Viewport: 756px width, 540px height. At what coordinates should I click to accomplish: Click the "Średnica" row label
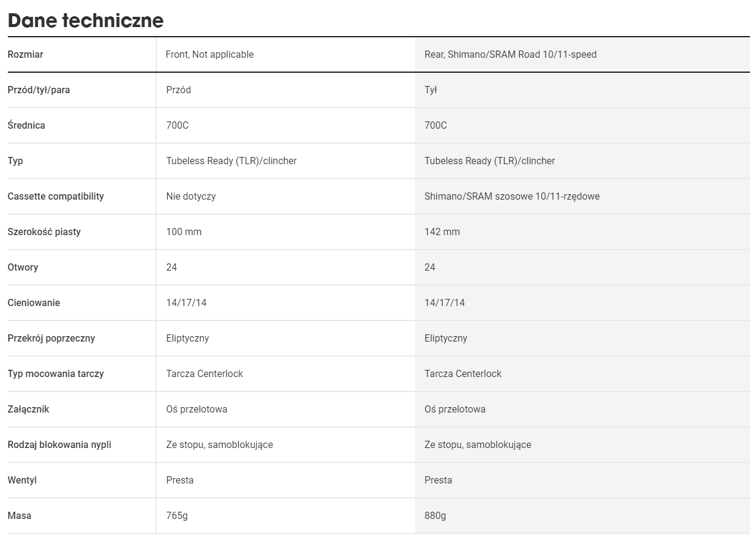[x=26, y=126]
